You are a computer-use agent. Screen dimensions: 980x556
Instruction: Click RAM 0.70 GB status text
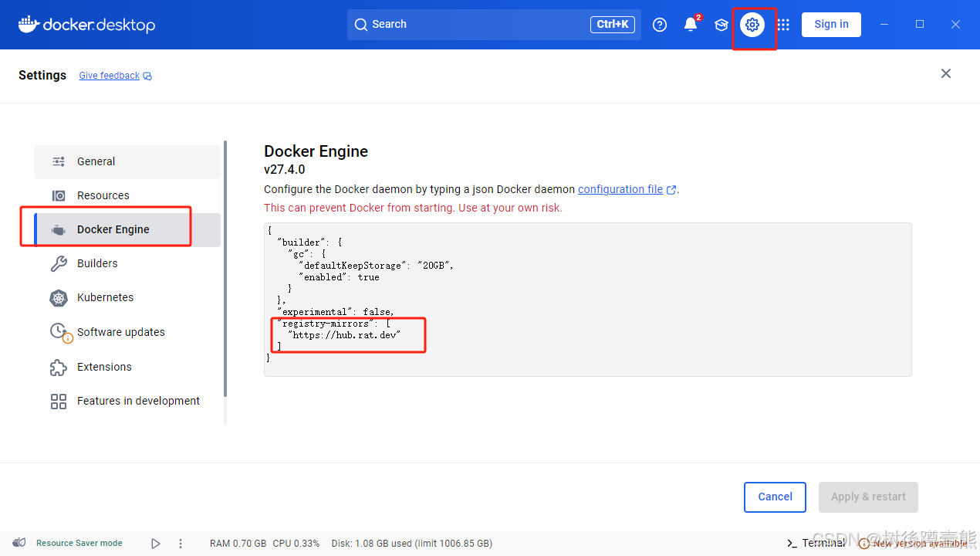(238, 544)
